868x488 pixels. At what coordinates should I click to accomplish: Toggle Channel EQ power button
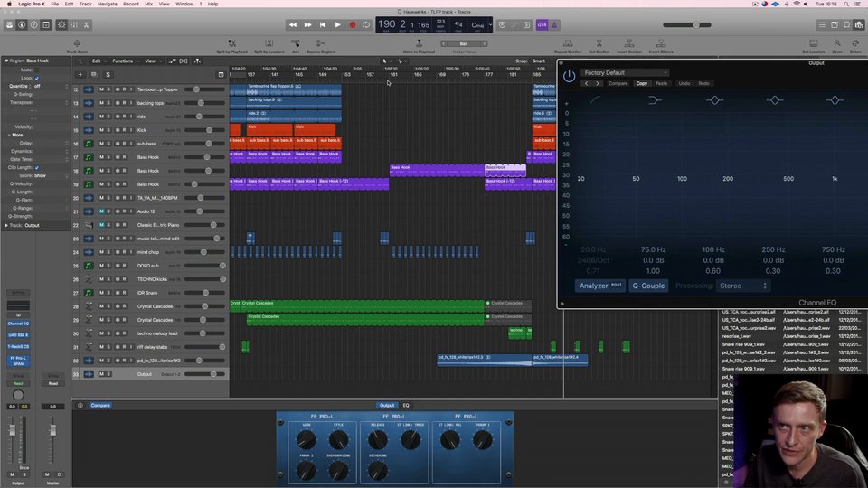pos(569,76)
